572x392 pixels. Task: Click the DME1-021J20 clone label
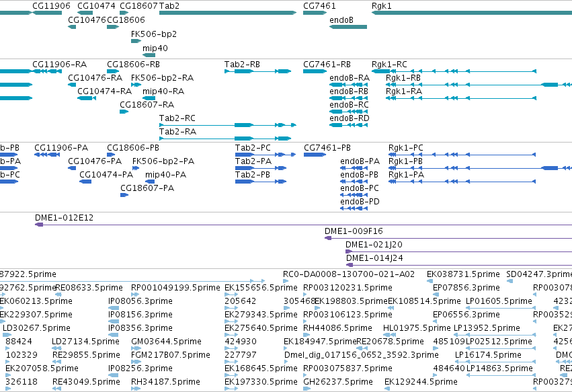point(374,245)
